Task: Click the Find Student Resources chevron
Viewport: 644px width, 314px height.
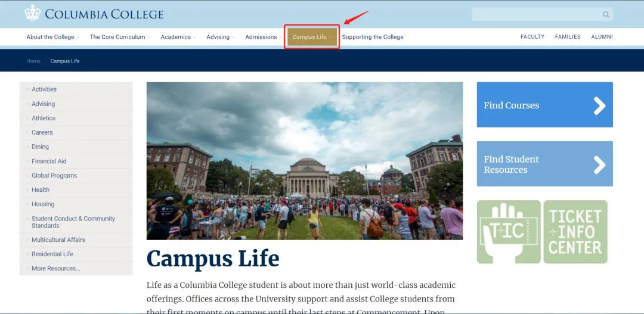Action: coord(599,164)
